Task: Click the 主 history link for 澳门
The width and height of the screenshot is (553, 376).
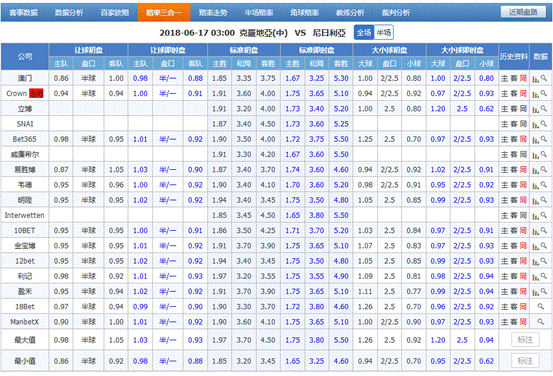Action: (504, 78)
